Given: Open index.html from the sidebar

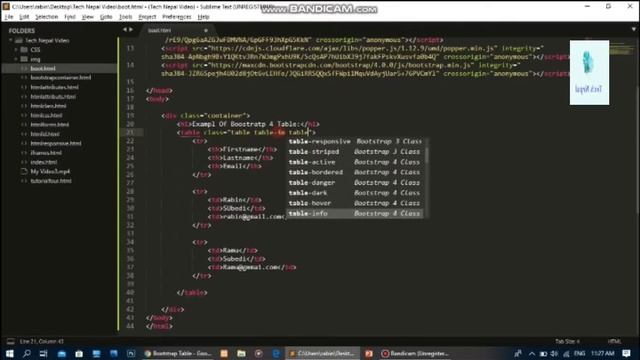Looking at the screenshot, I should point(43,162).
